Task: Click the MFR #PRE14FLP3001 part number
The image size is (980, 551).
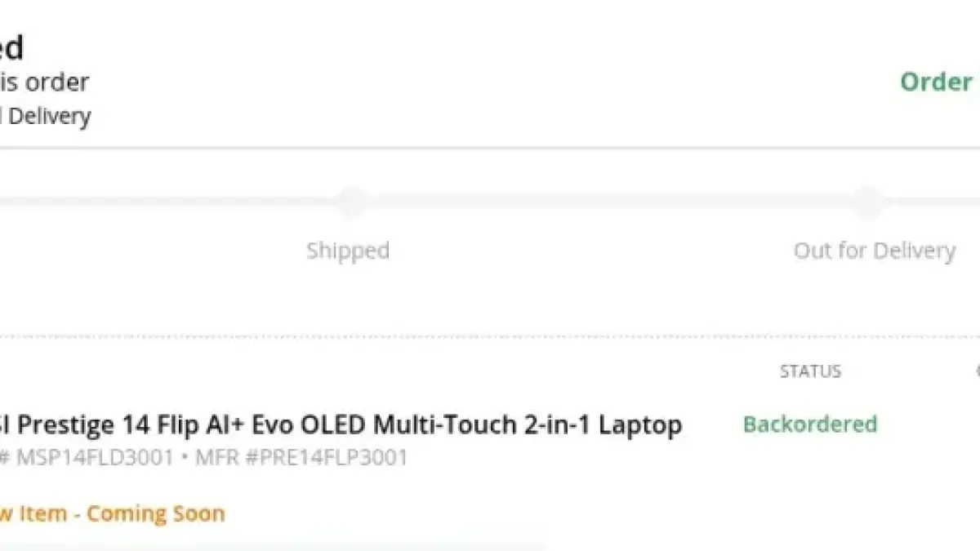Action: click(x=301, y=457)
